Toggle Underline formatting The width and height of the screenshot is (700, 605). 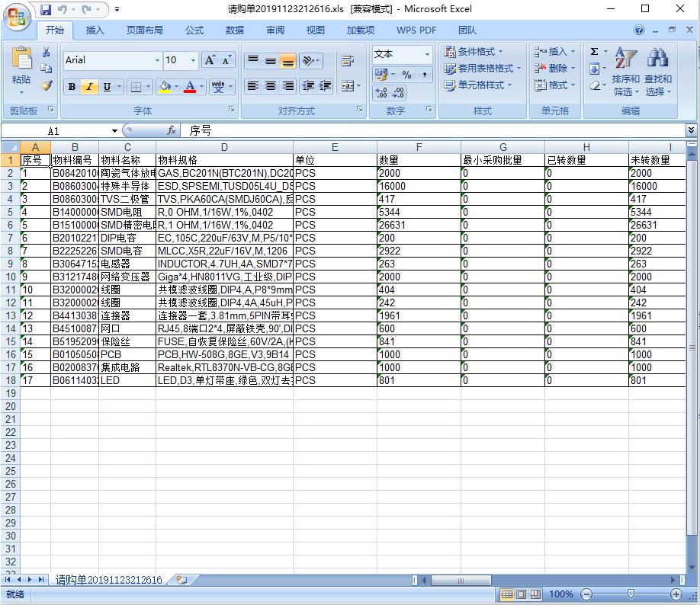[x=107, y=87]
